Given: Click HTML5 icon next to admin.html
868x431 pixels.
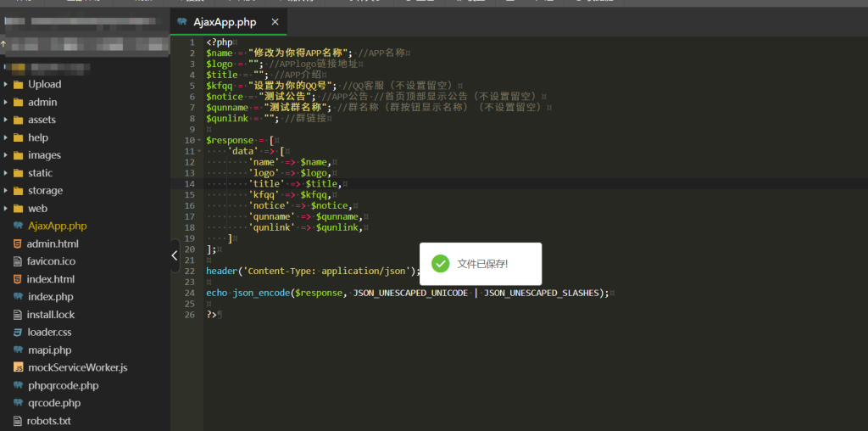Looking at the screenshot, I should click(x=17, y=243).
